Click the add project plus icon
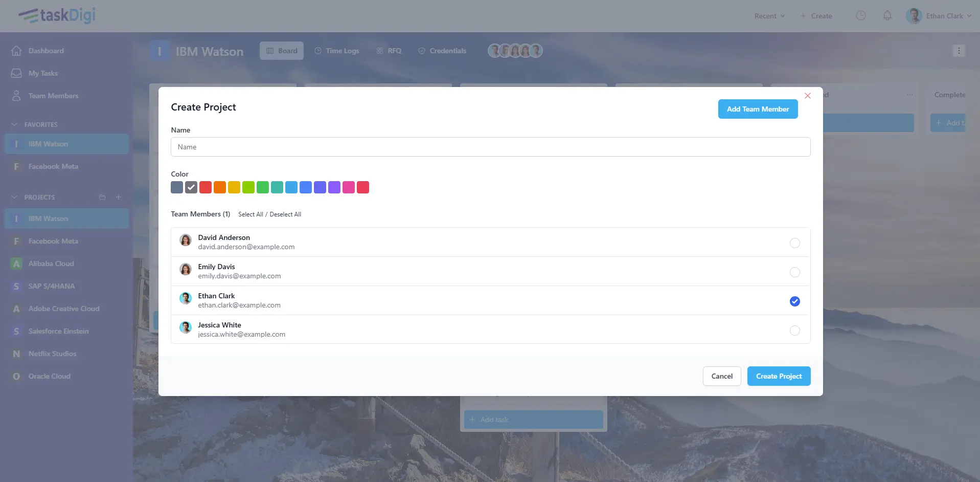The height and width of the screenshot is (482, 980). (119, 197)
